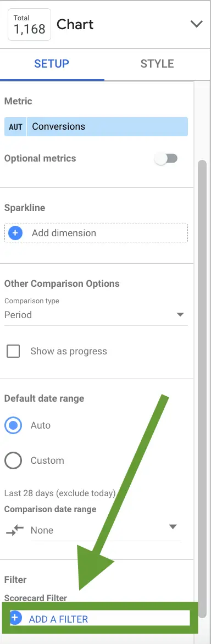Screen dimensions: 211x644
Task: Click the Total 1,168 scorecard chart icon
Action: coord(29,24)
